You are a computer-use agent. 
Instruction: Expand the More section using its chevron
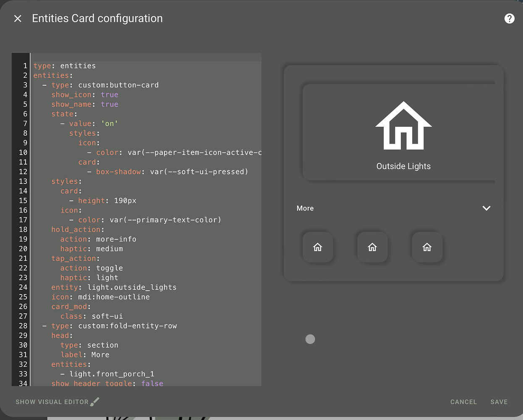(486, 208)
